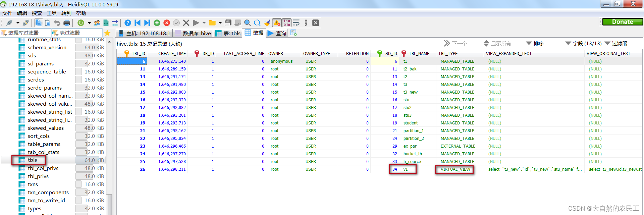Viewport: 644px width, 215px height.
Task: Switch to the 数据库: hive tab
Action: coord(193,33)
